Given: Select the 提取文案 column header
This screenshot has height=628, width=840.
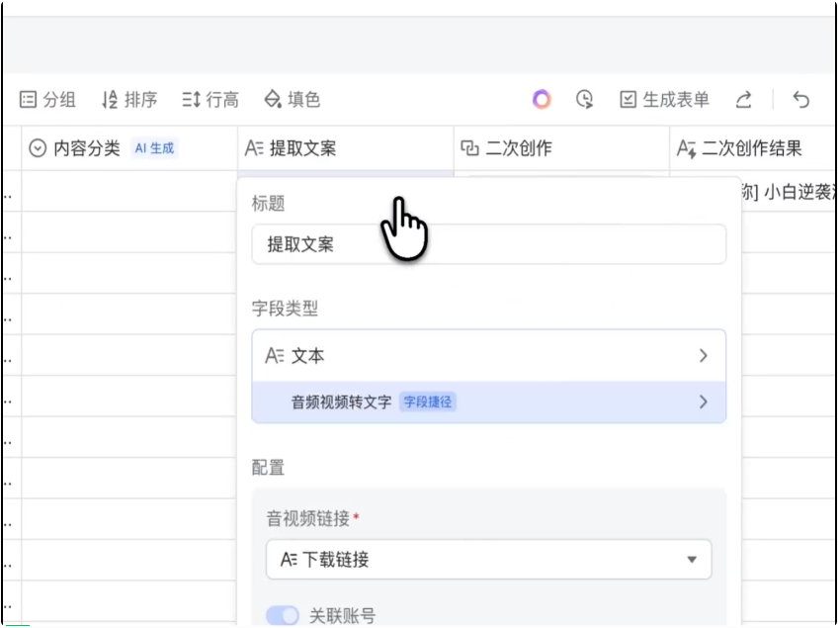Looking at the screenshot, I should coord(302,148).
